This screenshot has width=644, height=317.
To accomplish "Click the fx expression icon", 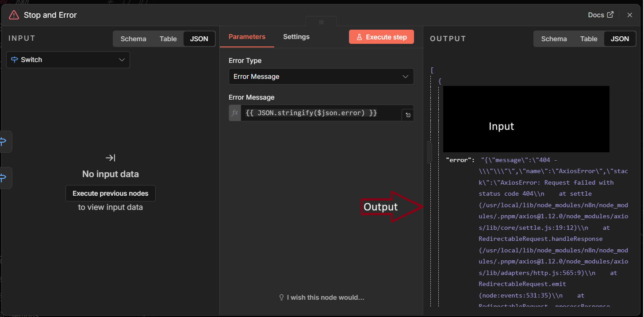I will point(235,113).
